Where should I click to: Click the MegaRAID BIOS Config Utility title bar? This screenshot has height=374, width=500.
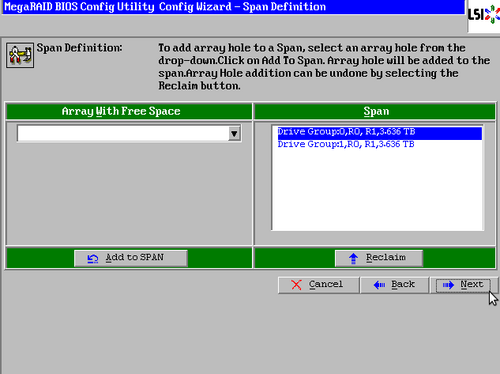pyautogui.click(x=233, y=7)
